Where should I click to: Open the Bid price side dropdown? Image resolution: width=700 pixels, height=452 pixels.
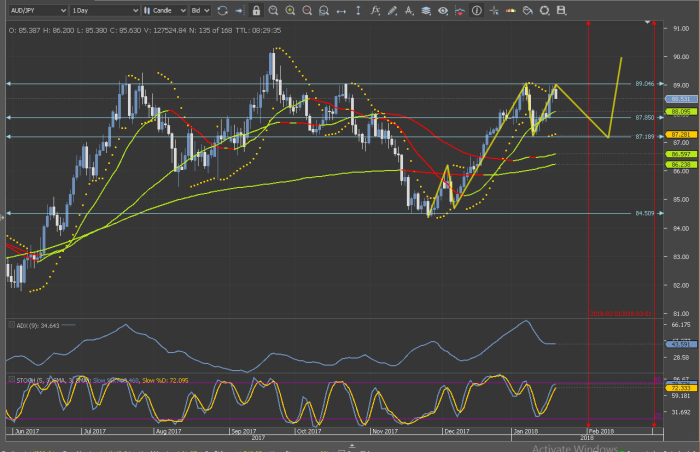tap(200, 10)
